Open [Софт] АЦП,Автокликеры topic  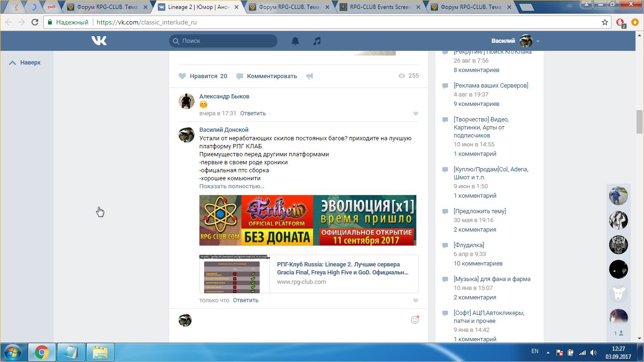(x=489, y=316)
